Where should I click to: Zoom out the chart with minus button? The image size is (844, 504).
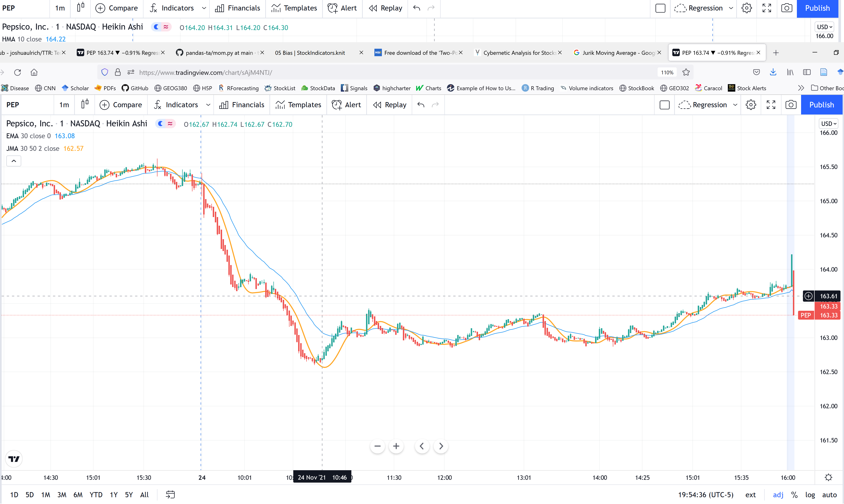point(377,446)
